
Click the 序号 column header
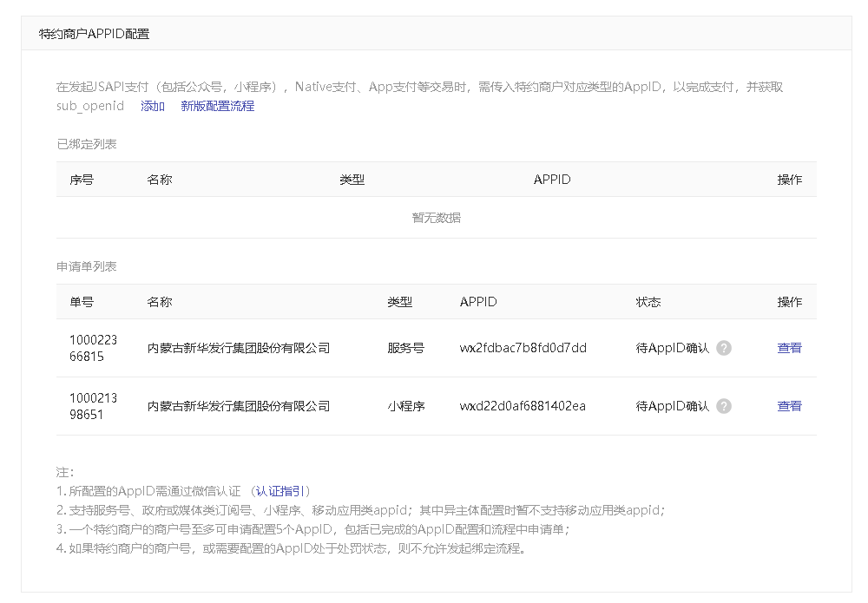tap(82, 180)
